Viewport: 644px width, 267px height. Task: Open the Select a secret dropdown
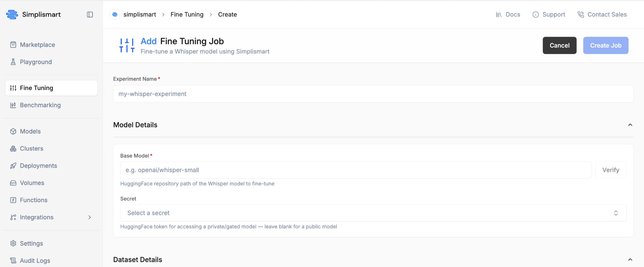(373, 213)
